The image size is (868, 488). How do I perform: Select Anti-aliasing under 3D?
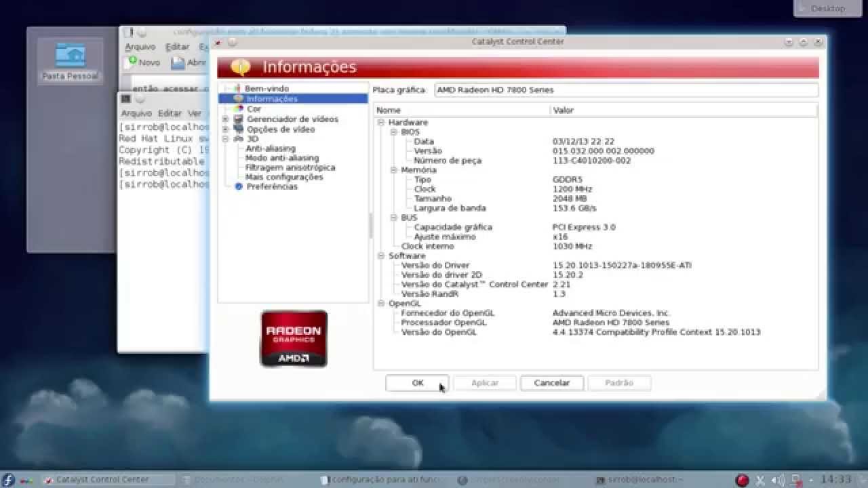[271, 148]
